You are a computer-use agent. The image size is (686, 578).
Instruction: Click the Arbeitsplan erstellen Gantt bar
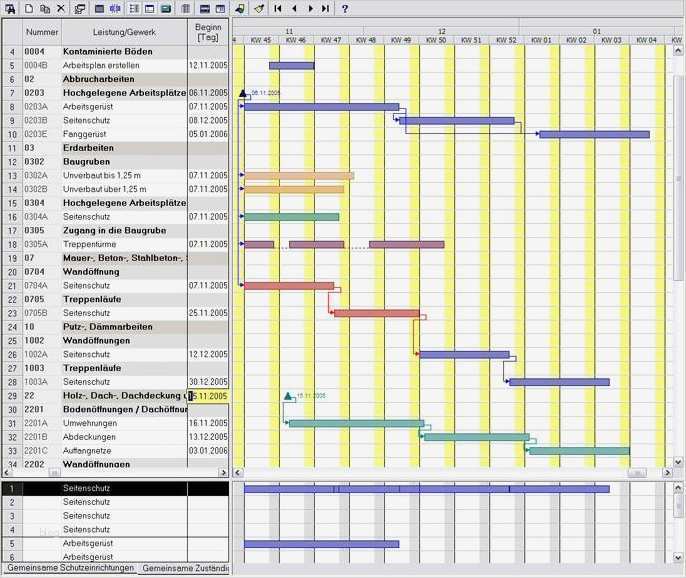click(x=291, y=66)
